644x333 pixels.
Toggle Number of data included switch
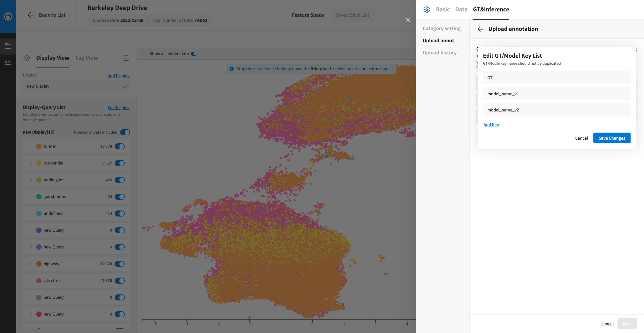125,132
